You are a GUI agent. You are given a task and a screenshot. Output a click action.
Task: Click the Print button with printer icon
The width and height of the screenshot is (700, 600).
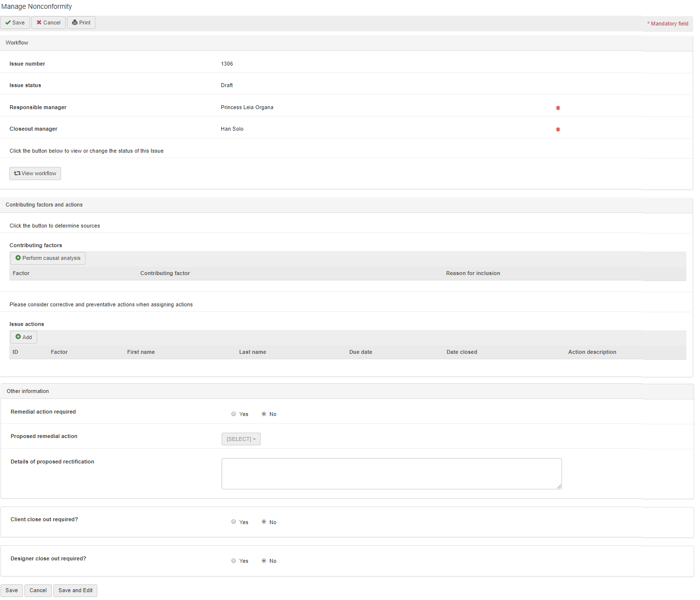(81, 23)
